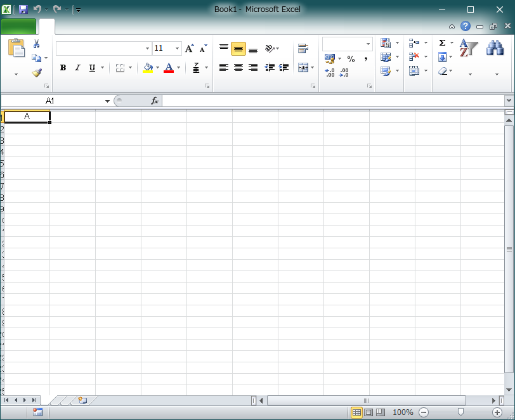Decrease decimal places
Screen dimensions: 515x420
344,72
